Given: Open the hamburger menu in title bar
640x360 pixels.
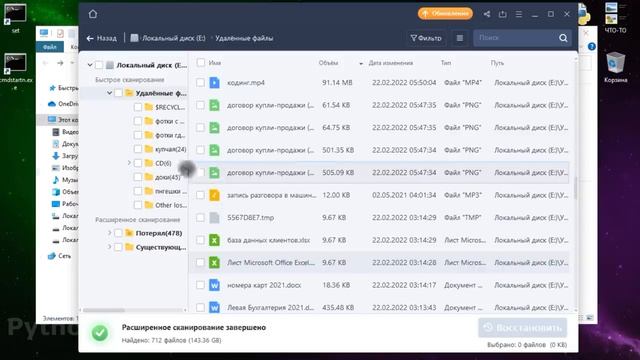Looking at the screenshot, I should click(x=518, y=14).
